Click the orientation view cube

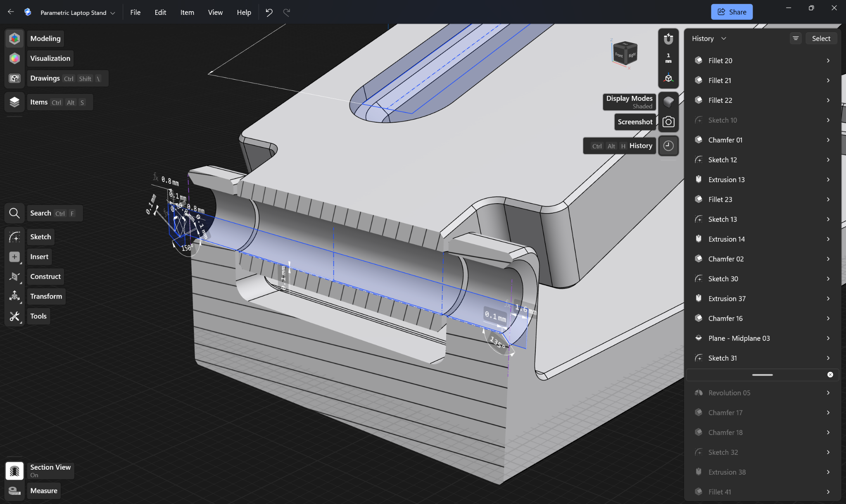625,53
